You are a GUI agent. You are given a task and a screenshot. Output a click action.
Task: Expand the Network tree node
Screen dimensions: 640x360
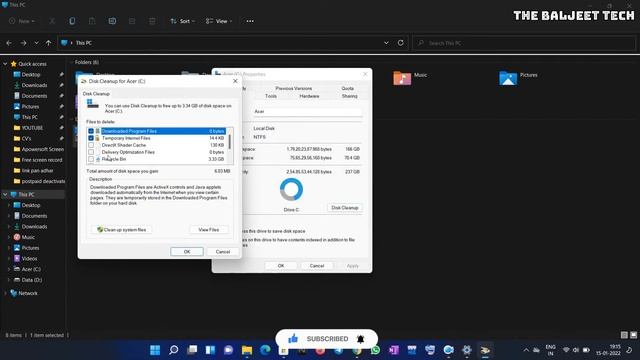point(5,293)
